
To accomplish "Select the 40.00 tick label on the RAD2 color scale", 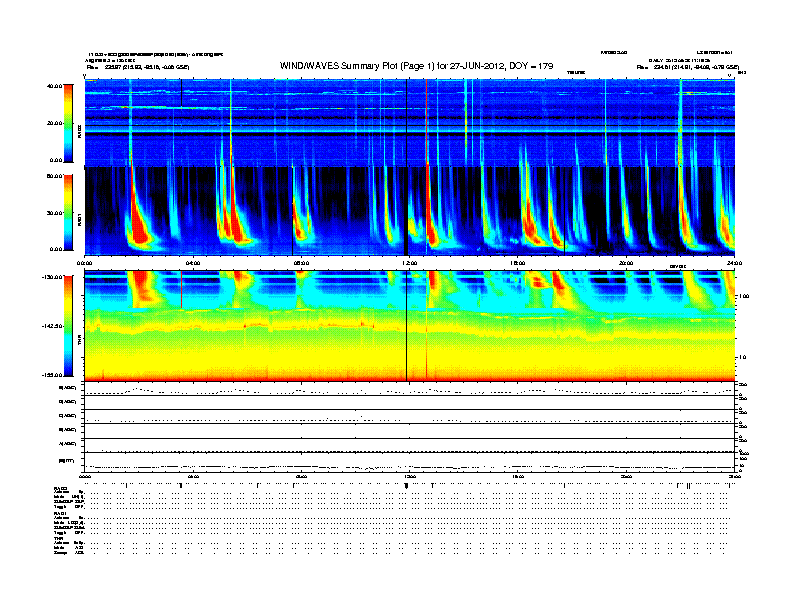I will (x=55, y=86).
